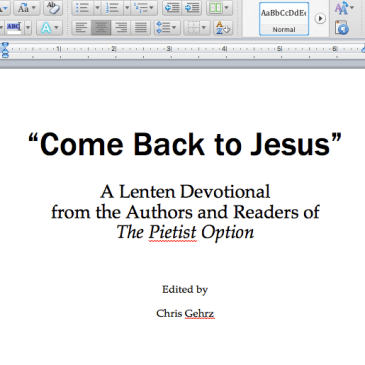Click the line "A Lenten Devotional"
Screen dimensions: 365x365
pyautogui.click(x=185, y=192)
